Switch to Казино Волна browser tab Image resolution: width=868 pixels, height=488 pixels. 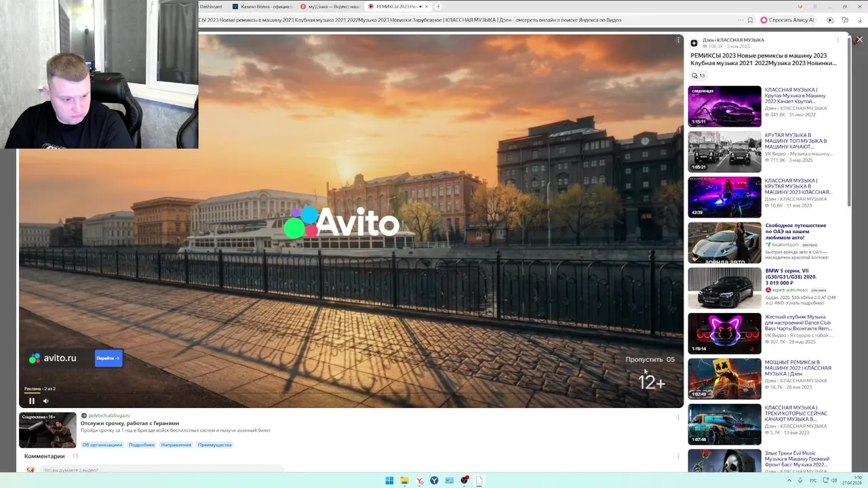tap(262, 6)
